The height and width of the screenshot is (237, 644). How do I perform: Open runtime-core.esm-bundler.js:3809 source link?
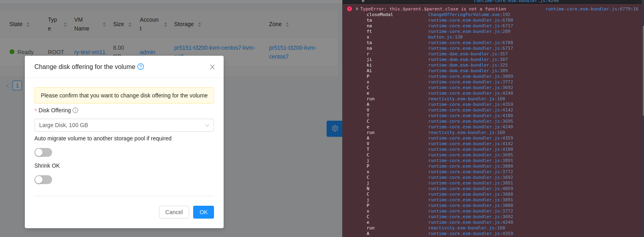470,76
